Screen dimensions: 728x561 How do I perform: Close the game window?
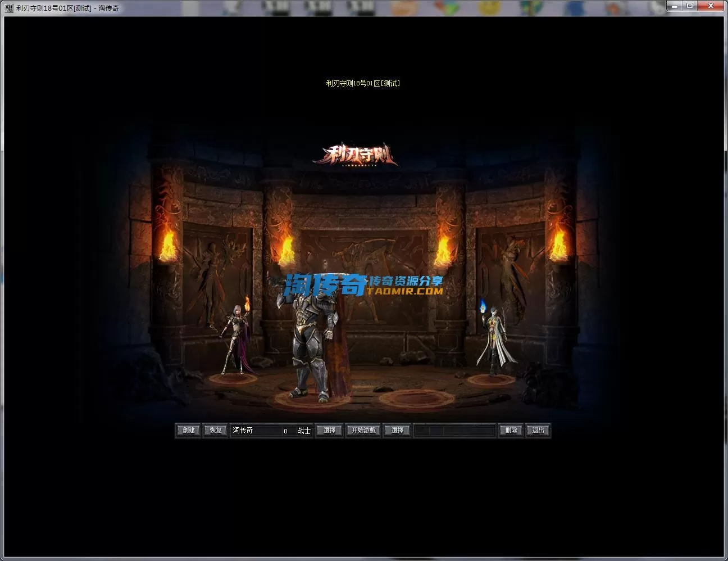(711, 6)
